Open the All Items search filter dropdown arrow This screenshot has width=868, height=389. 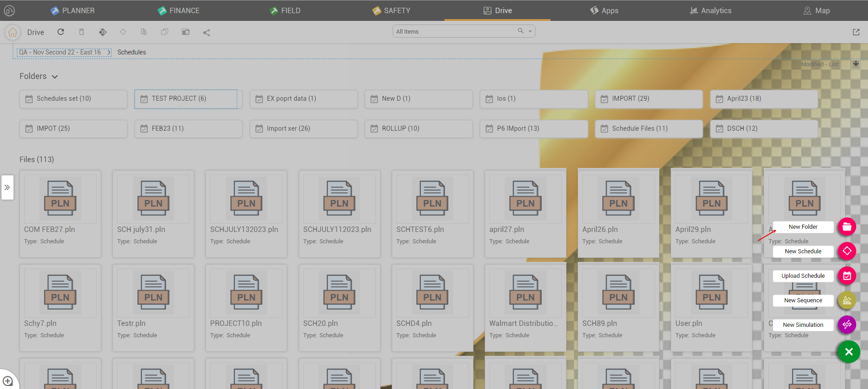[x=530, y=31]
